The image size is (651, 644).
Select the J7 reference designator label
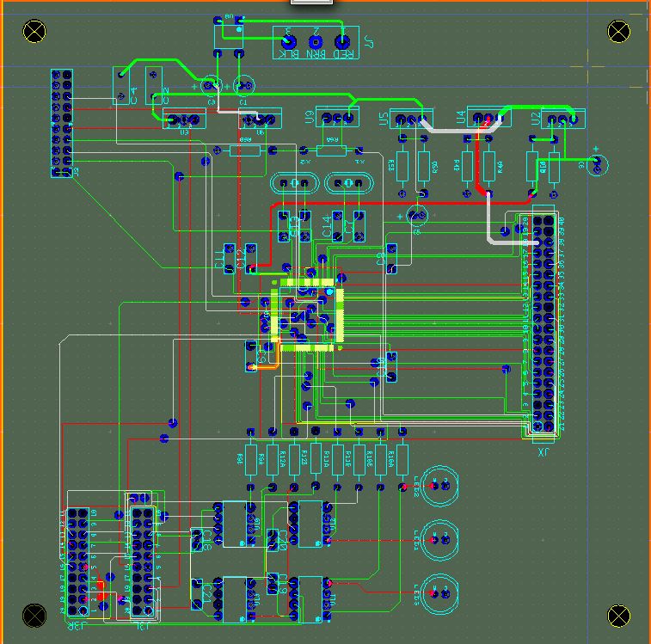click(369, 41)
